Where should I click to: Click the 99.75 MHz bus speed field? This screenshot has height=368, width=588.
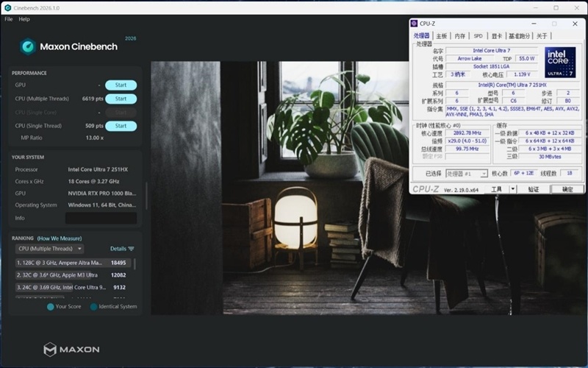(467, 149)
